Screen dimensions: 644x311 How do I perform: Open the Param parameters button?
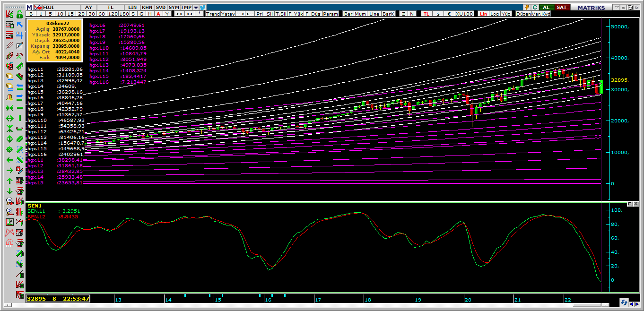pos(331,14)
